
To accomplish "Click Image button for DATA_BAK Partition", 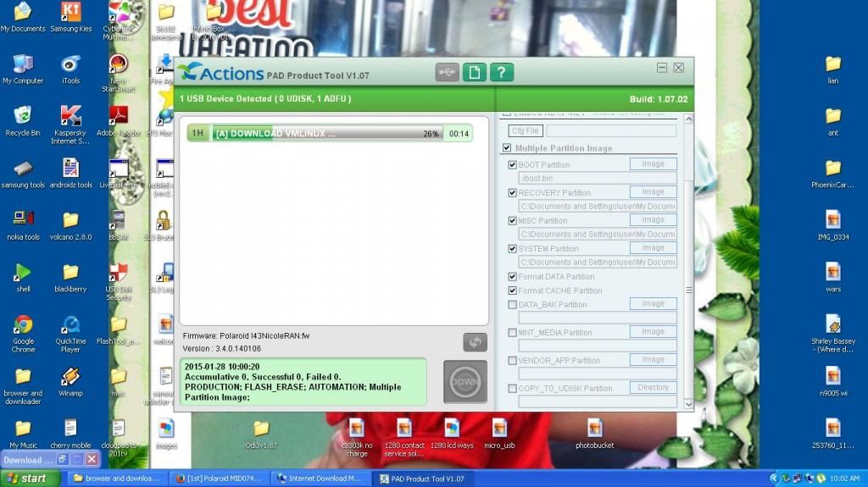I will coord(654,304).
